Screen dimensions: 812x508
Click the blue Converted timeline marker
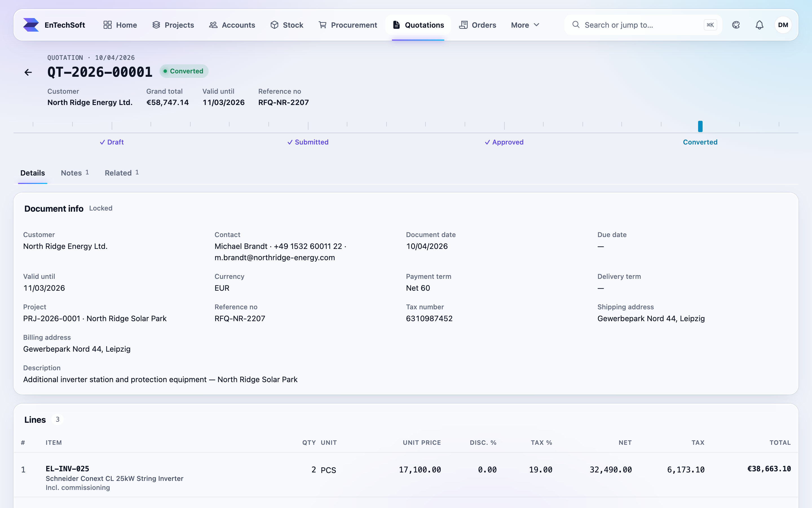click(x=700, y=126)
